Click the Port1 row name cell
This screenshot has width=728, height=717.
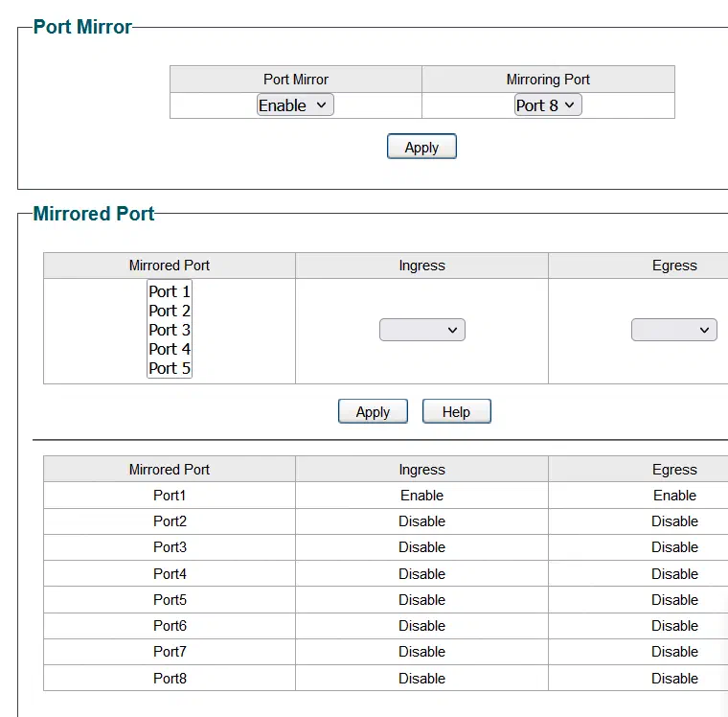click(x=170, y=496)
